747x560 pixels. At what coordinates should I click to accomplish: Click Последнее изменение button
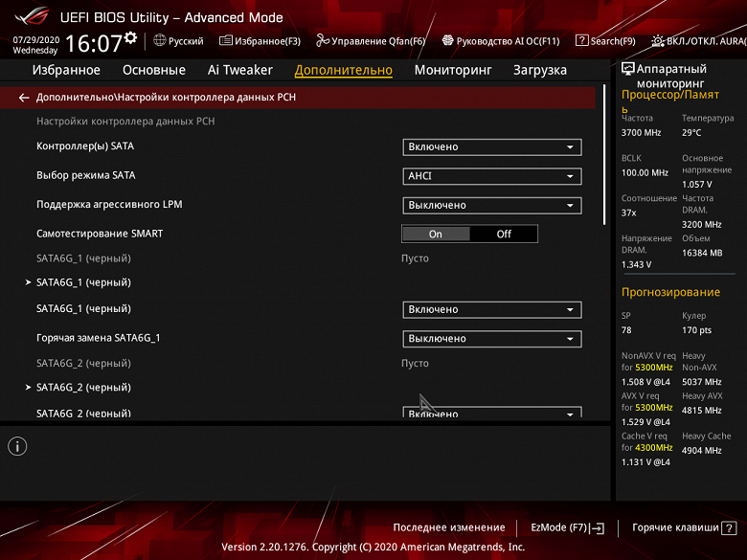click(449, 527)
